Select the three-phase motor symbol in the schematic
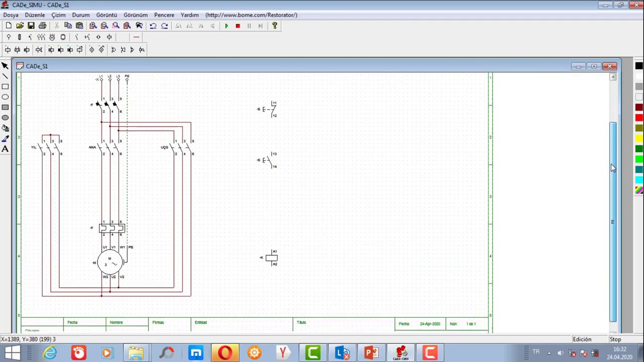 pos(110,262)
